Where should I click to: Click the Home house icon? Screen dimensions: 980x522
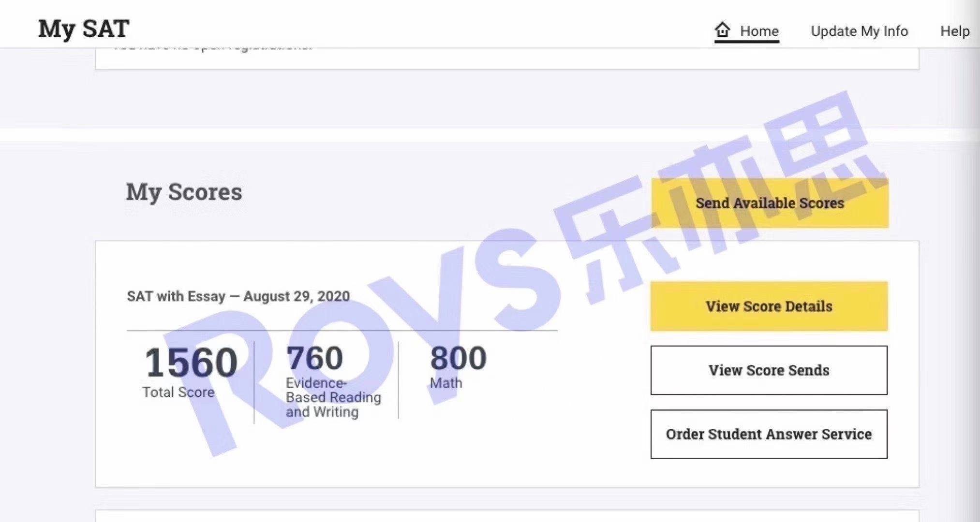(722, 30)
